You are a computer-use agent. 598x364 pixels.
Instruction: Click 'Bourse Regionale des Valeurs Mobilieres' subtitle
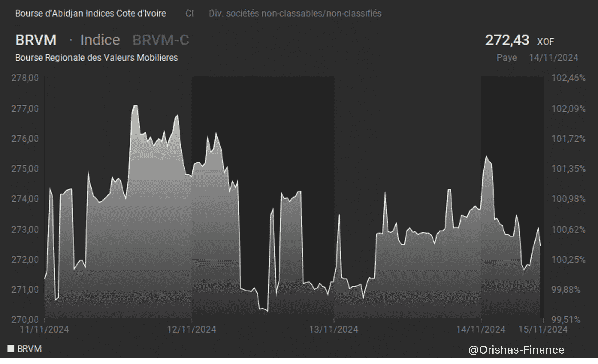(x=97, y=58)
